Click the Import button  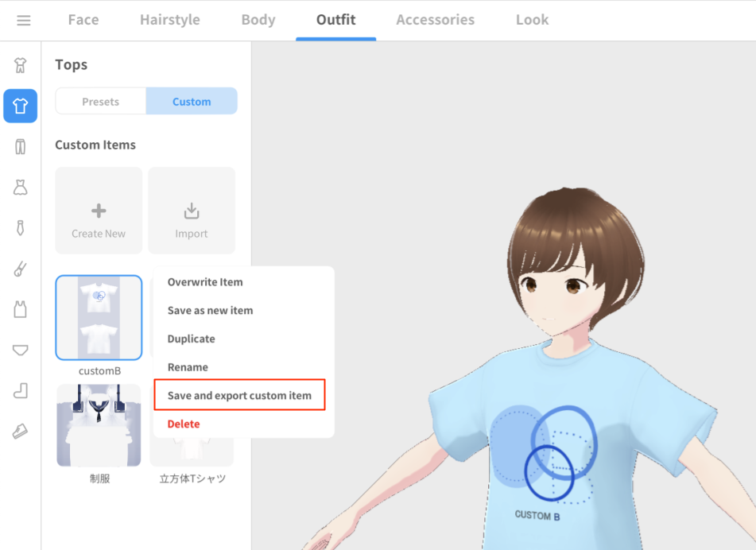192,211
